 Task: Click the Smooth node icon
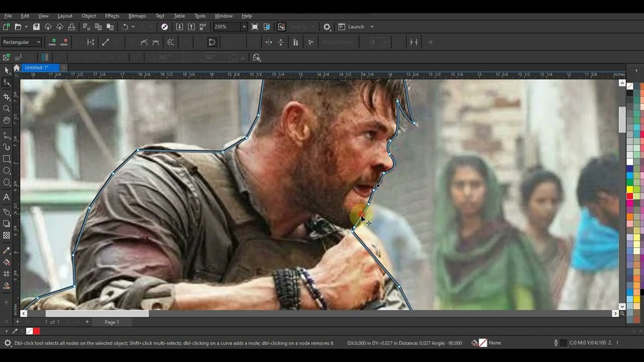[155, 42]
